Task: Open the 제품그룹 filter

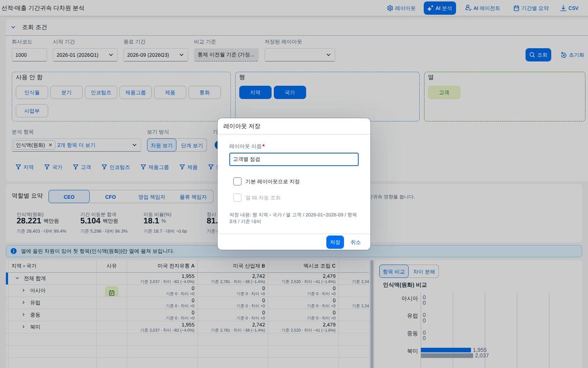Action: coord(154,167)
